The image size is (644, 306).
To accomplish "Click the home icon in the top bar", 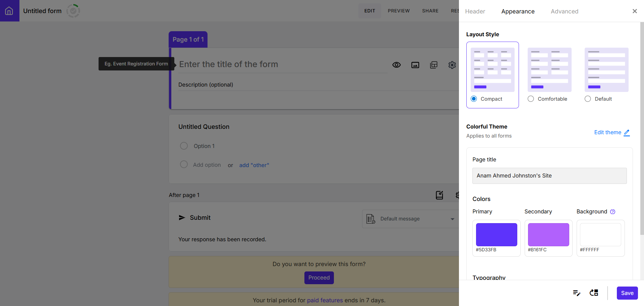I will (9, 10).
